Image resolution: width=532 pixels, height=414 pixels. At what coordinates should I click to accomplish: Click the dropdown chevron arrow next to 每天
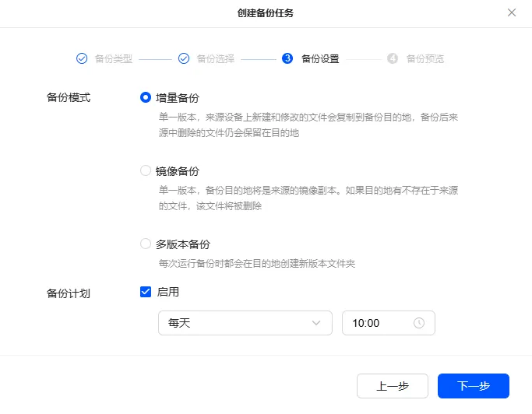tap(316, 323)
